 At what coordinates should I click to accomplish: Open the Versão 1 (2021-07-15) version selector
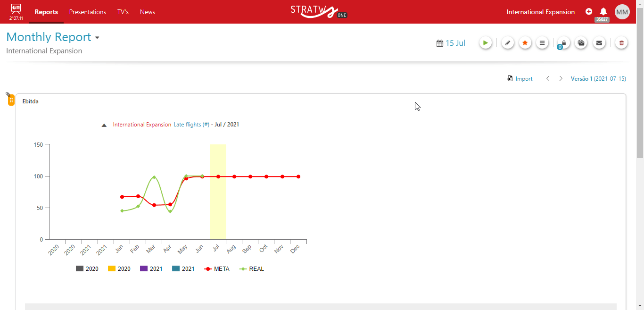598,79
